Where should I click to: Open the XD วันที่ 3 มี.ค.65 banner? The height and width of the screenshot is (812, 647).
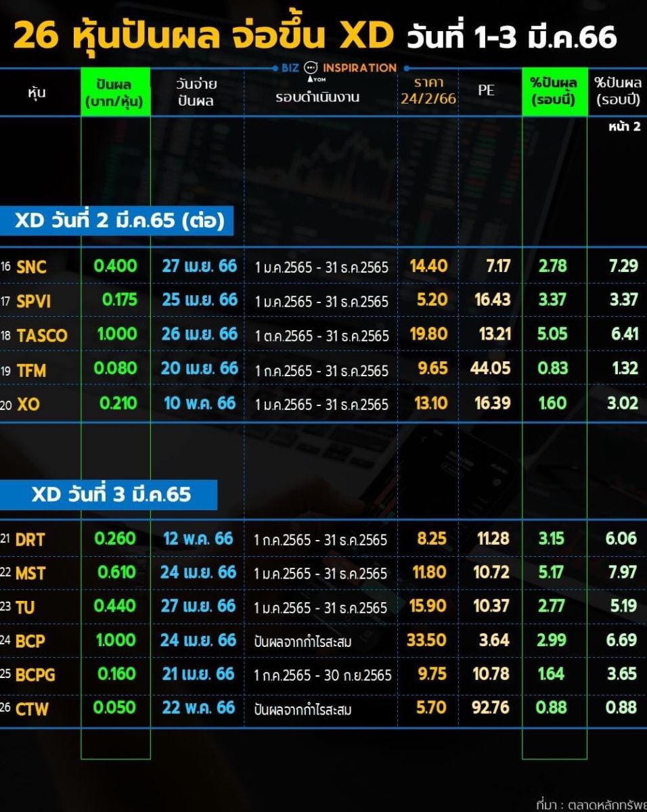click(111, 495)
